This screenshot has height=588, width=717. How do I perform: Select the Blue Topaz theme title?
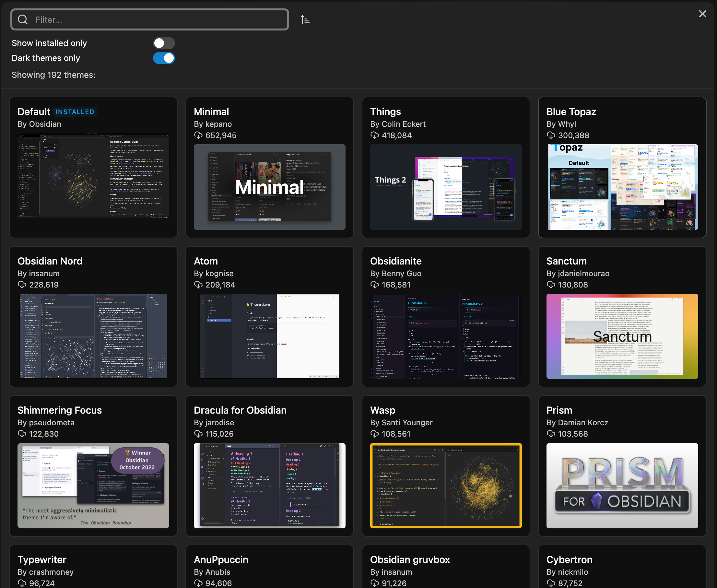pos(571,112)
